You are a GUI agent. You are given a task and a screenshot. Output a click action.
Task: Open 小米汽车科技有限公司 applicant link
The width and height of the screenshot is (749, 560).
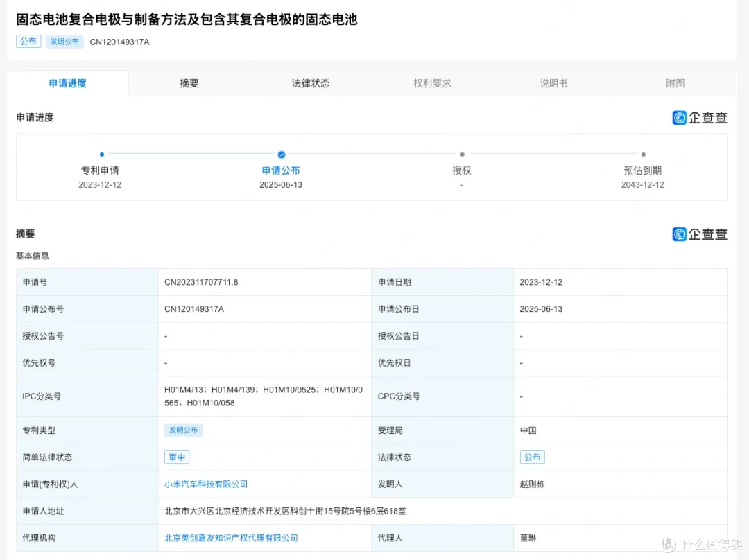click(206, 484)
